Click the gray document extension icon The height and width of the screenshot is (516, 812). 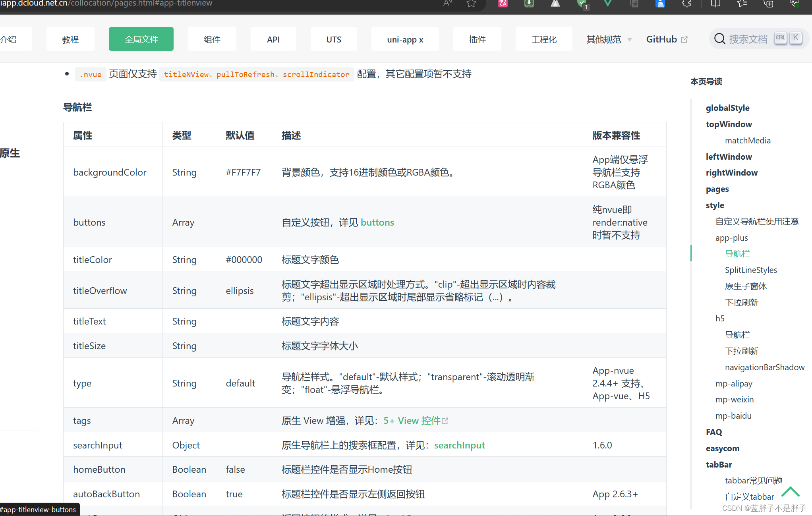pos(634,3)
